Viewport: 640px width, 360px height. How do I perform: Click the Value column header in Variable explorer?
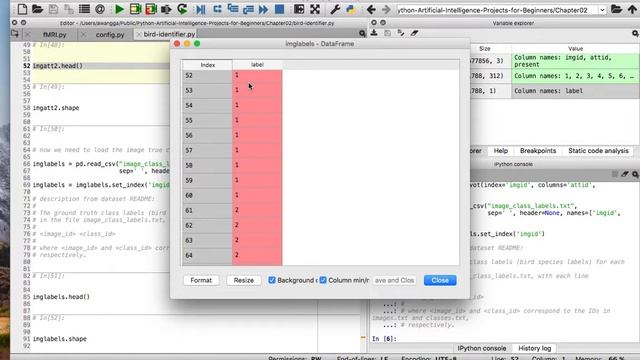tap(576, 49)
